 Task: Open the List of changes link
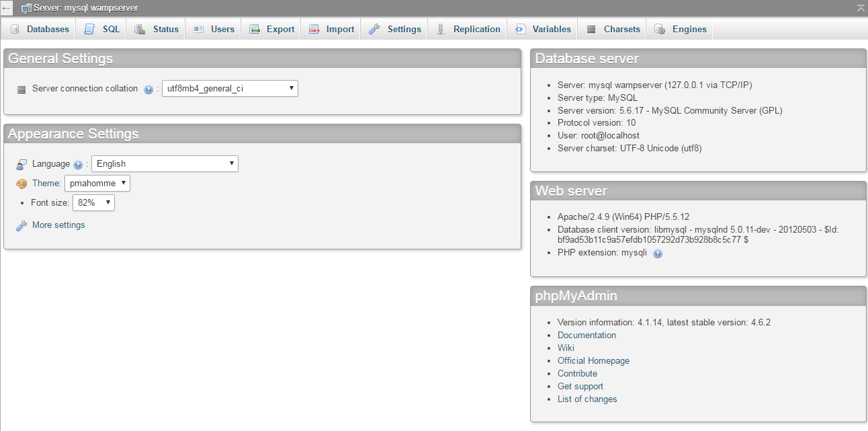click(x=587, y=399)
